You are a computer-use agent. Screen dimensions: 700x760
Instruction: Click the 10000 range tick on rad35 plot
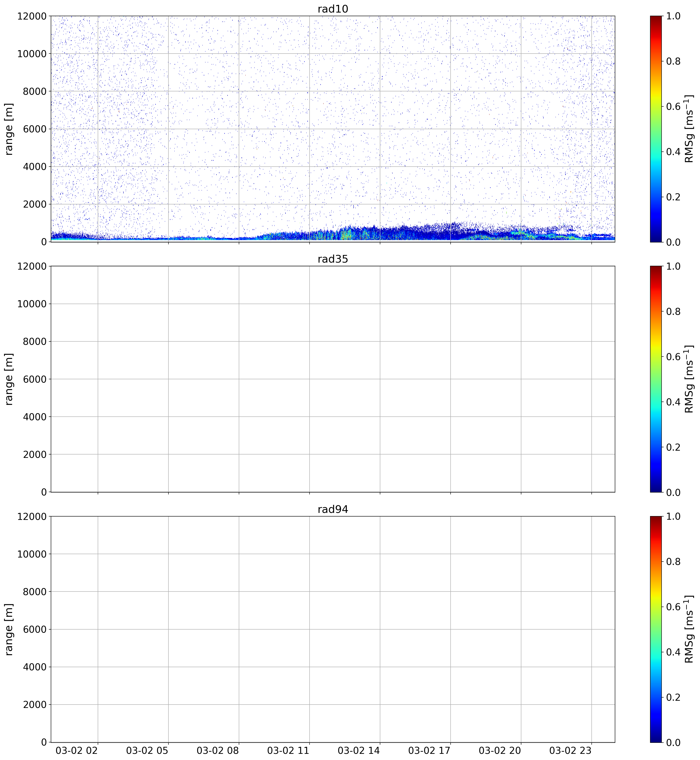(32, 304)
